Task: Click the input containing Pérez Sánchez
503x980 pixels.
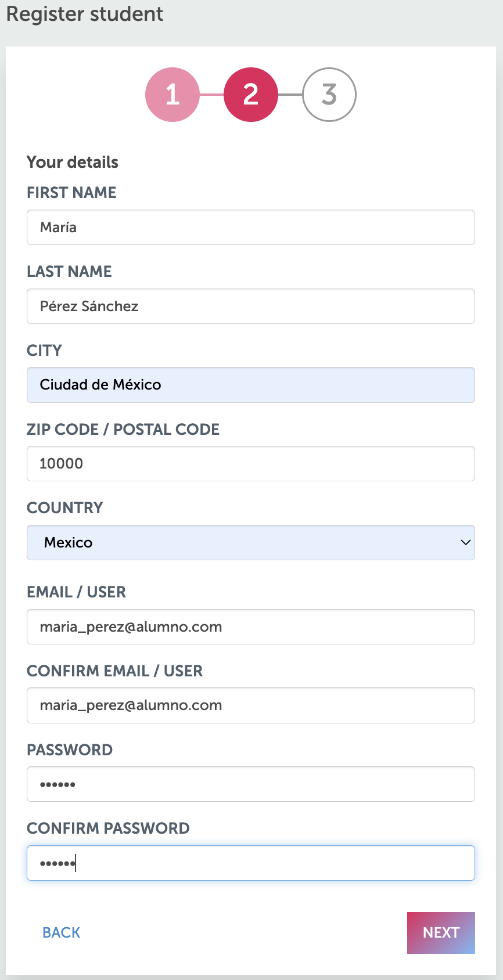Action: (251, 307)
